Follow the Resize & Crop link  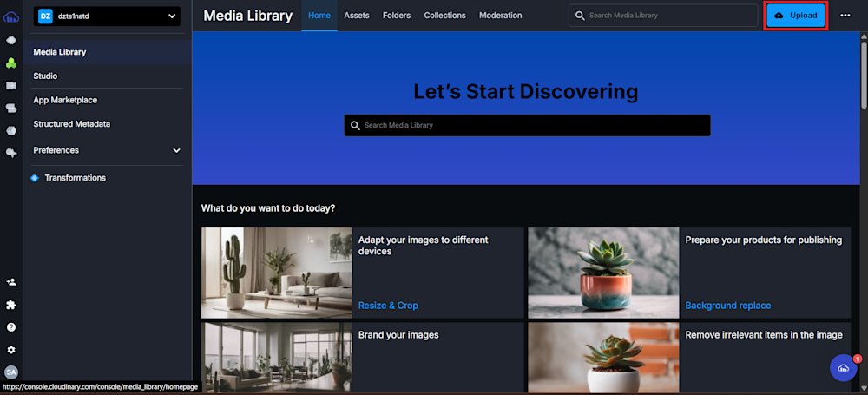(388, 306)
